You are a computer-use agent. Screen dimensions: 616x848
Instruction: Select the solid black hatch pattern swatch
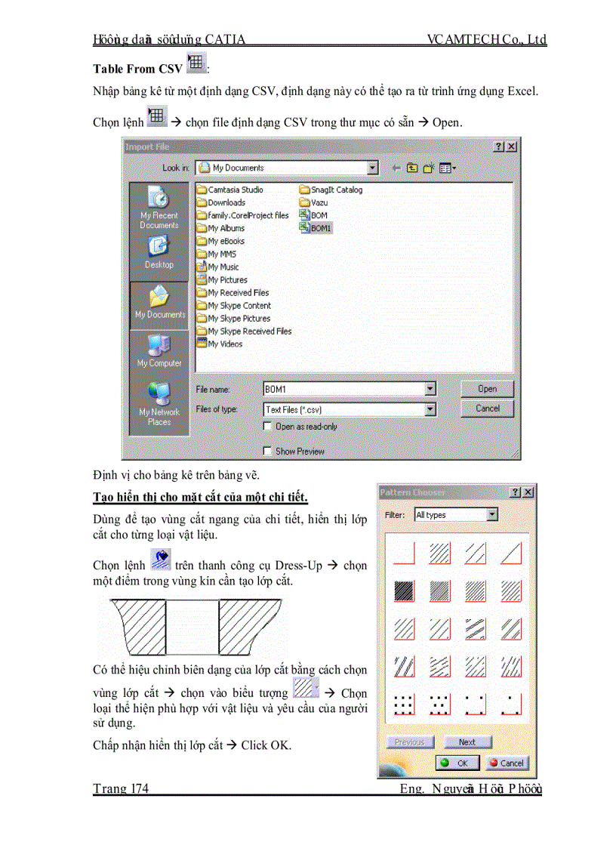(403, 591)
